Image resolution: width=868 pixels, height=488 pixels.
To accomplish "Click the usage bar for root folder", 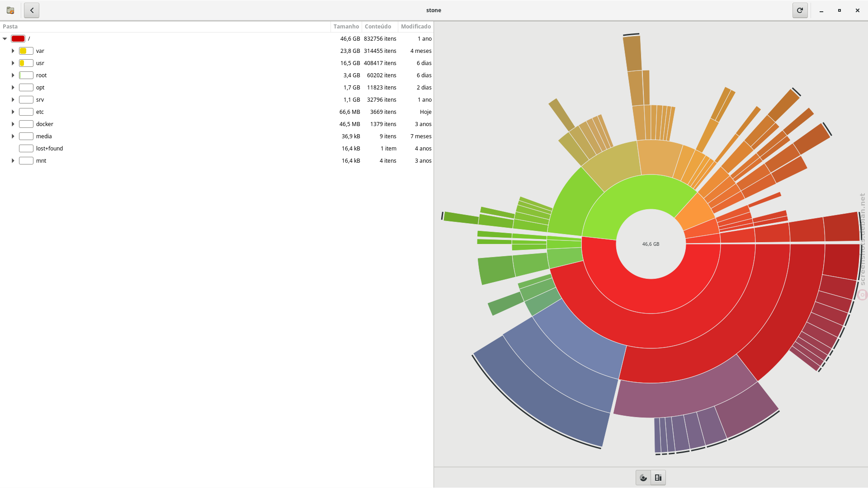I will pos(26,75).
